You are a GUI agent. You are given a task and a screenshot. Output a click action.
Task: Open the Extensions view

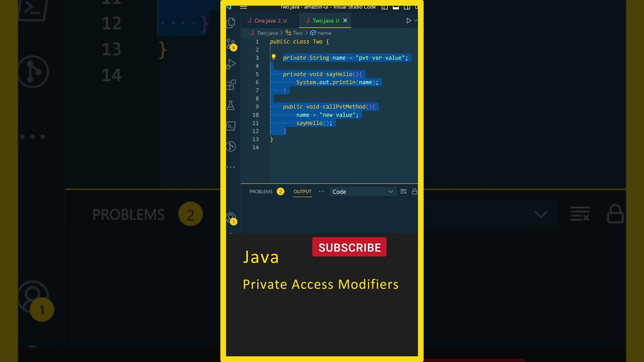coord(231,84)
